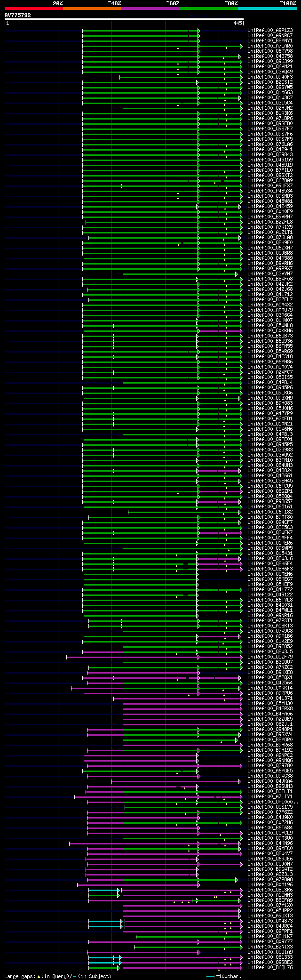Select the UniRef100_Q2WFK7 label

[270, 532]
